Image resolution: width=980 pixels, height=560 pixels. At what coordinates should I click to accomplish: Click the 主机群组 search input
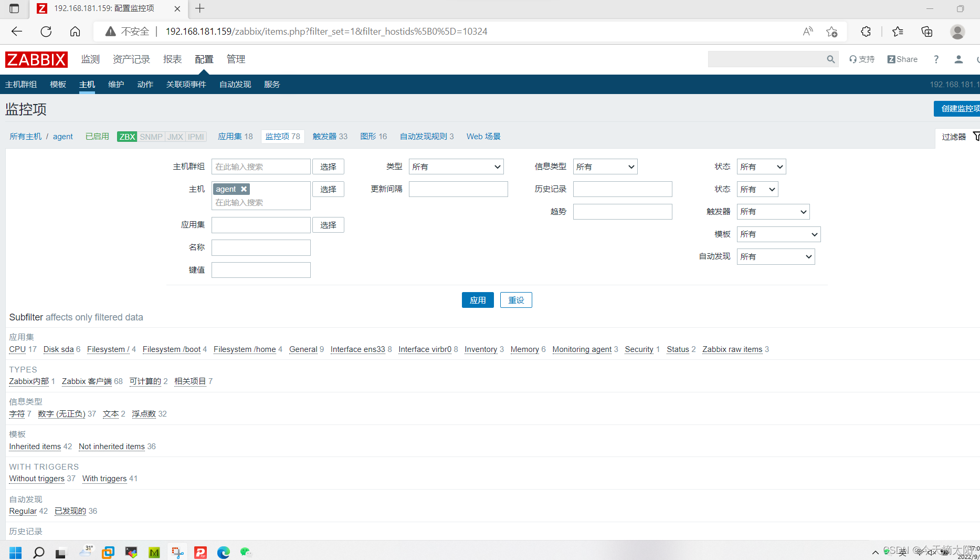(261, 167)
